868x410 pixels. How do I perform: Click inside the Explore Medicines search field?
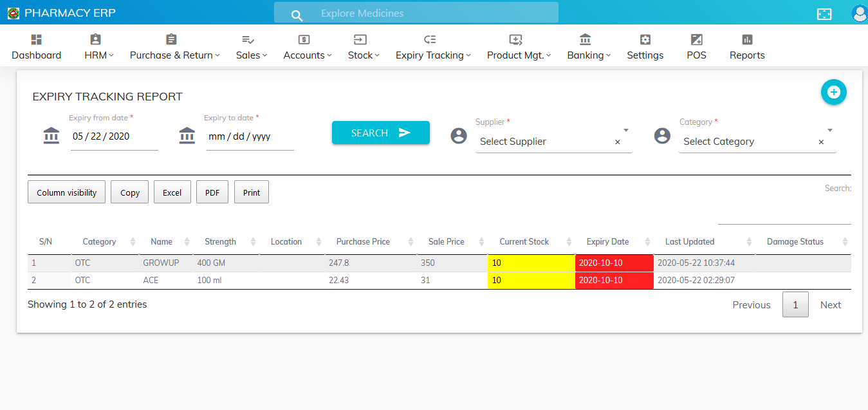[416, 12]
